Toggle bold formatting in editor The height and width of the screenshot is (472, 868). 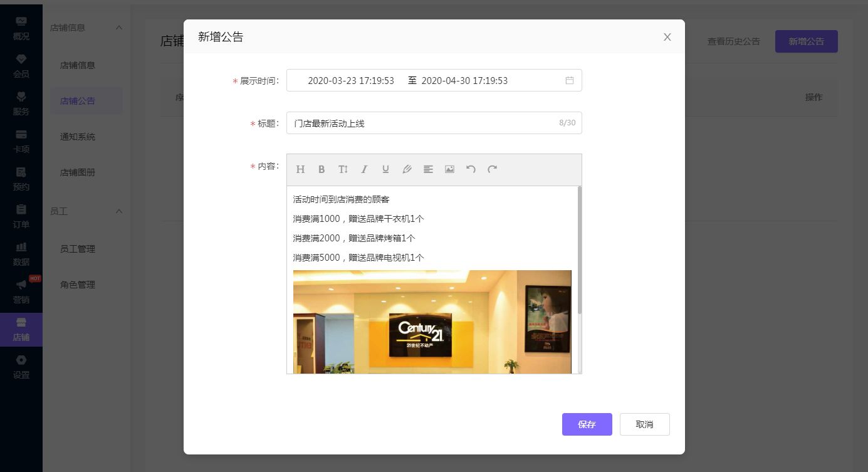[x=322, y=169]
